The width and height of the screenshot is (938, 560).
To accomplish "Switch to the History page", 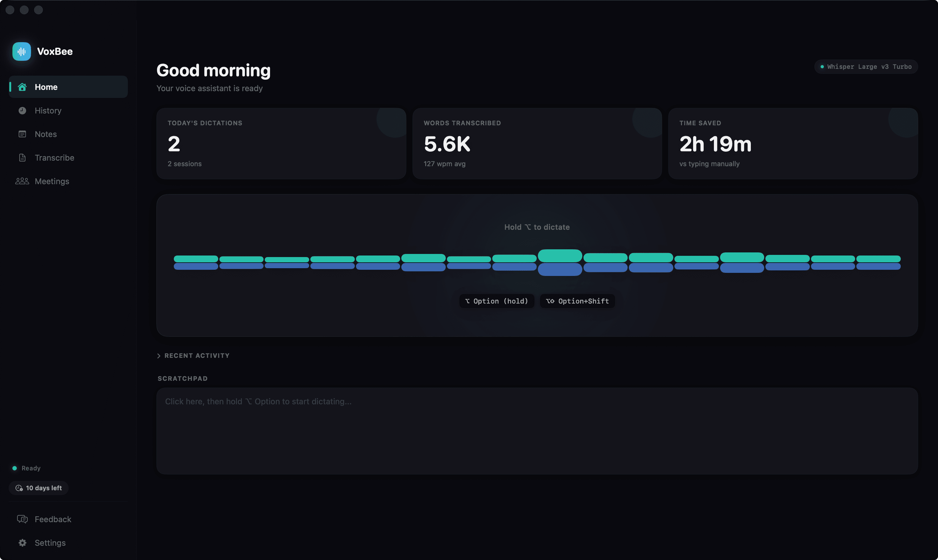I will tap(48, 111).
